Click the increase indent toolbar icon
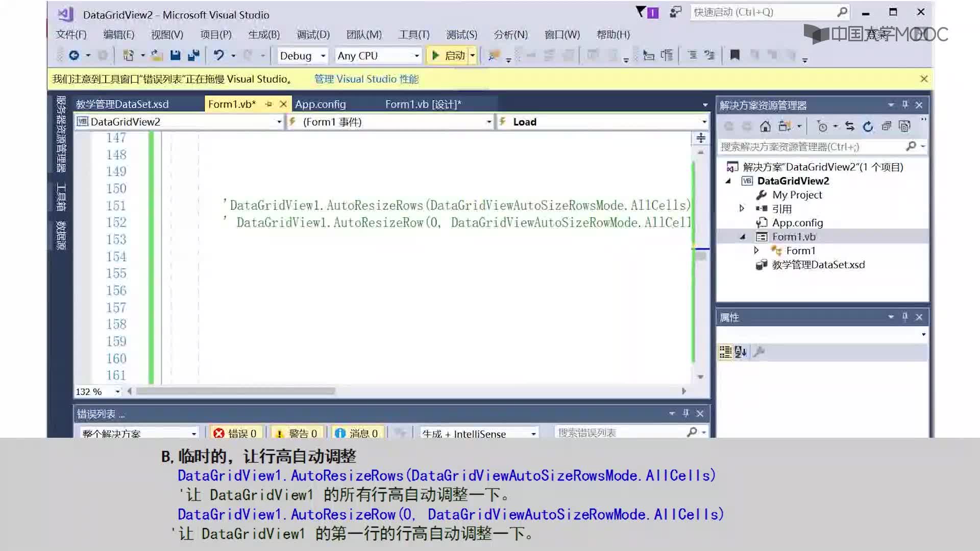 pyautogui.click(x=667, y=55)
